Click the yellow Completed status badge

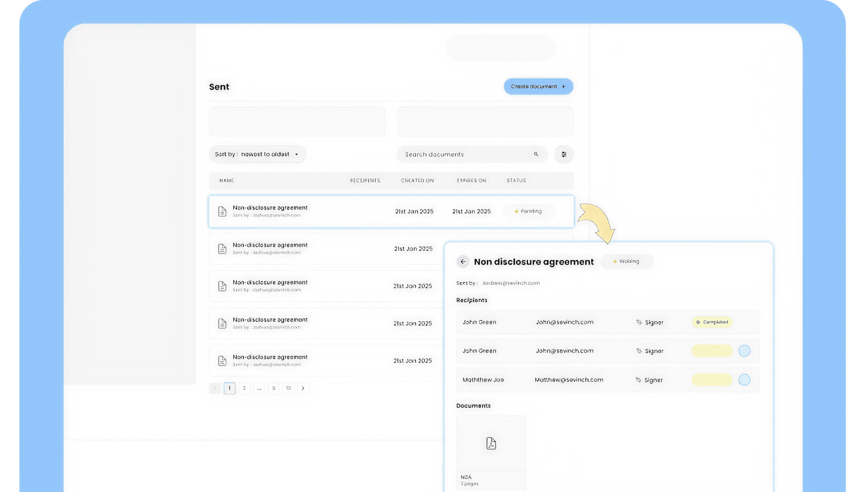pos(711,322)
